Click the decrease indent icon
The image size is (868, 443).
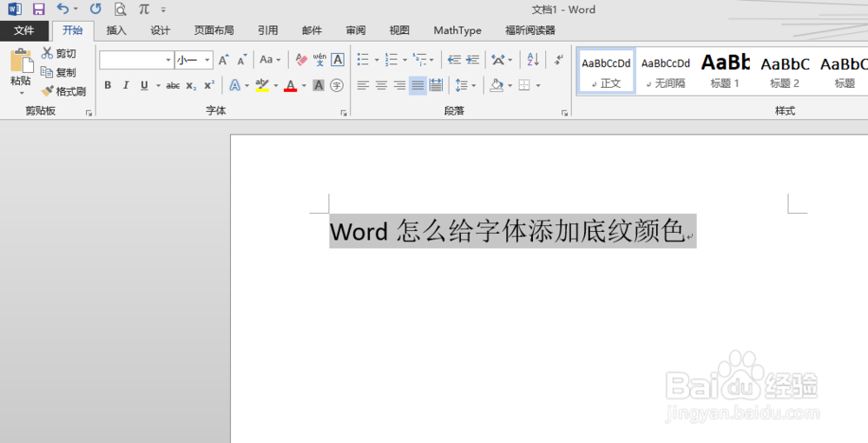pyautogui.click(x=454, y=59)
